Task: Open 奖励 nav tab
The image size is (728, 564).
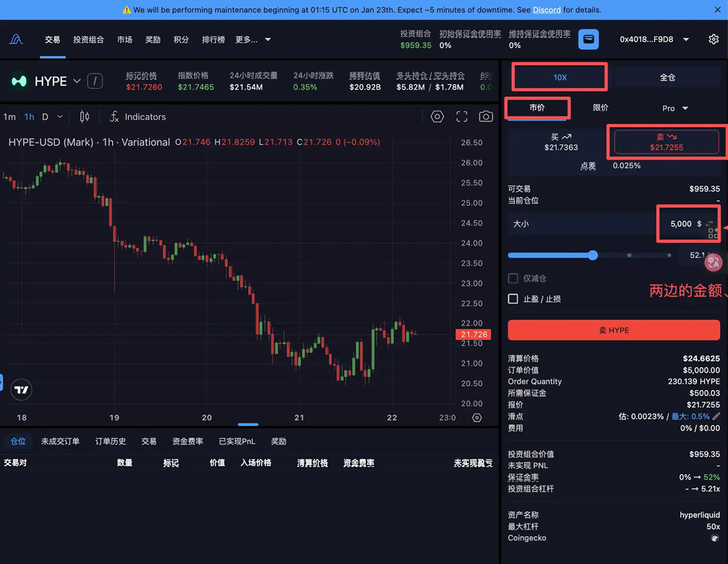Action: click(x=152, y=39)
